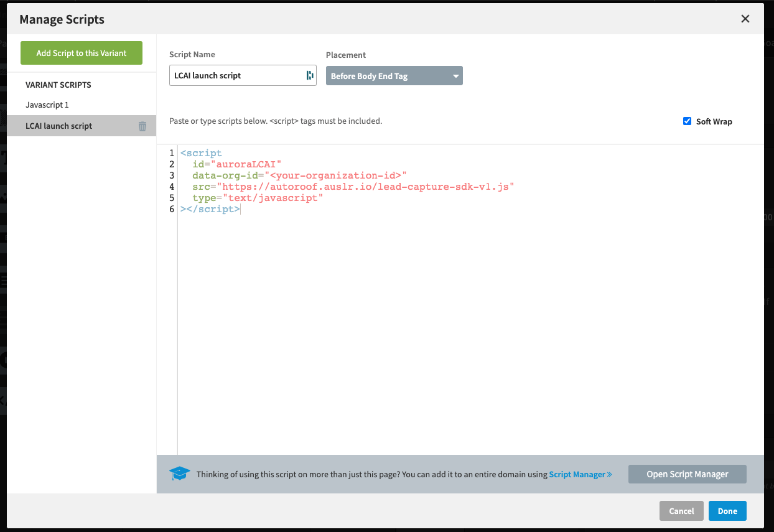The width and height of the screenshot is (774, 532).
Task: Click the opening <script line
Action: click(201, 153)
